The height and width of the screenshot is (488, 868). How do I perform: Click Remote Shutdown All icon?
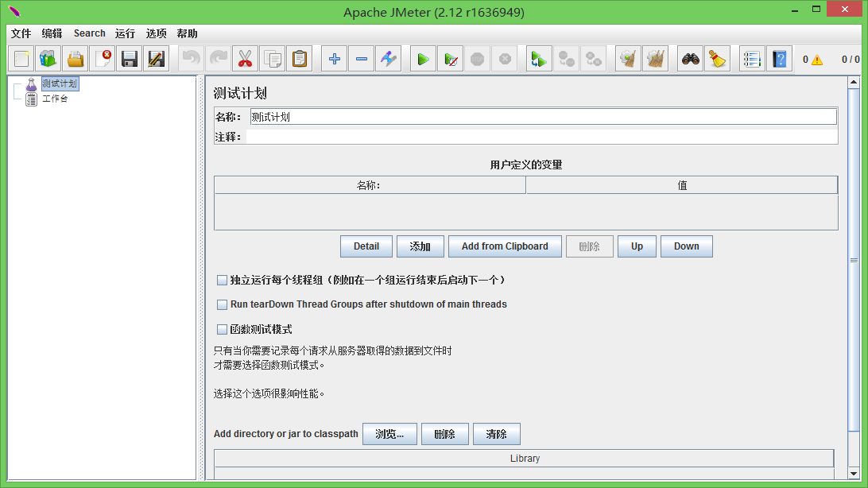point(594,59)
